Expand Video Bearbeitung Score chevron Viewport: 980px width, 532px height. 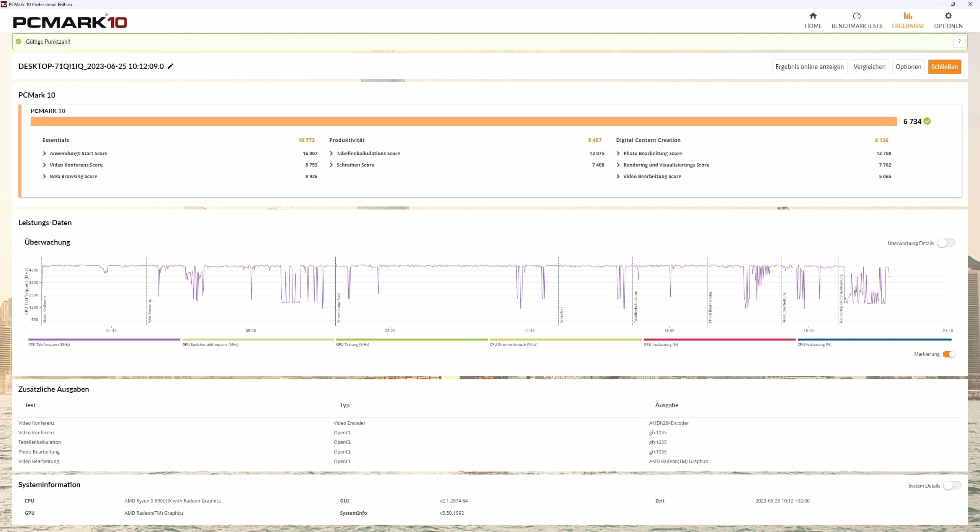(x=618, y=176)
